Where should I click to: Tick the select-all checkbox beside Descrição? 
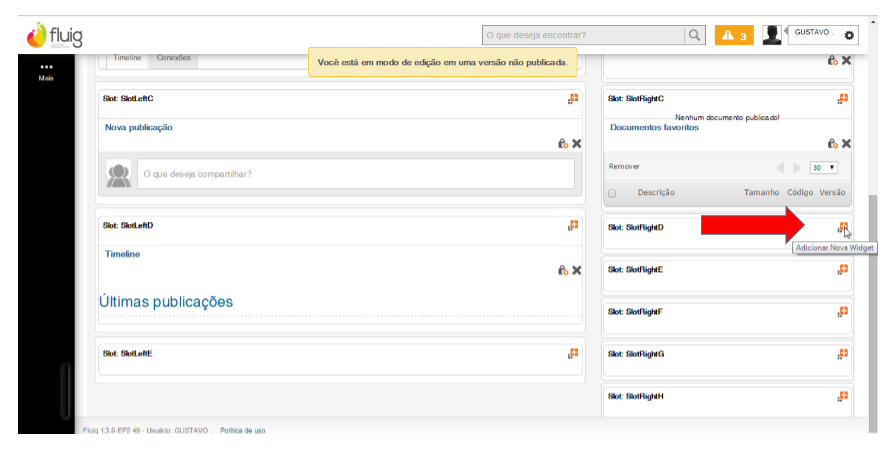tap(612, 193)
